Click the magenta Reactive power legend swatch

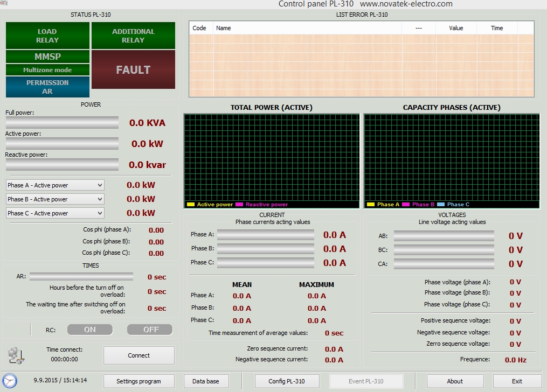coord(239,205)
